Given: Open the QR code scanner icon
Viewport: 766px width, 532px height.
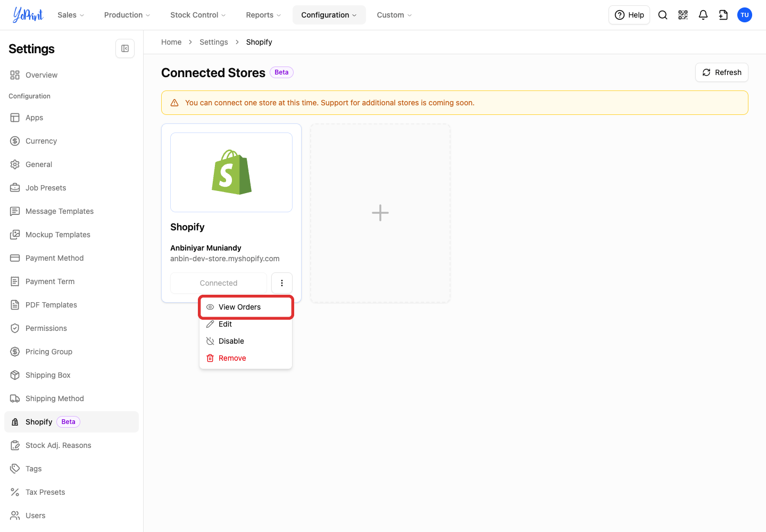Looking at the screenshot, I should (683, 15).
